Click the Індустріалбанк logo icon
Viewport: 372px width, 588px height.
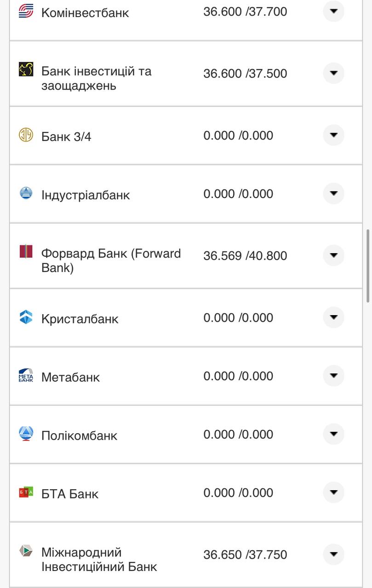pos(26,193)
